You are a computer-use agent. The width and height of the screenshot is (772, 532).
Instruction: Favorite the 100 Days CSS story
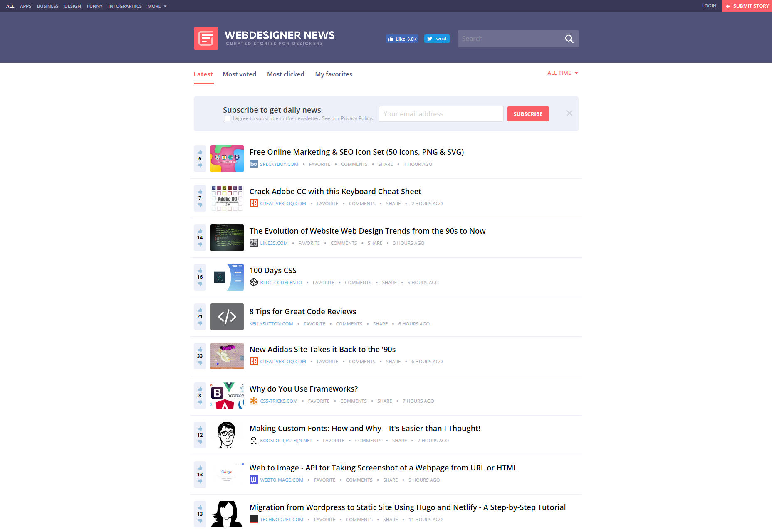coord(323,283)
